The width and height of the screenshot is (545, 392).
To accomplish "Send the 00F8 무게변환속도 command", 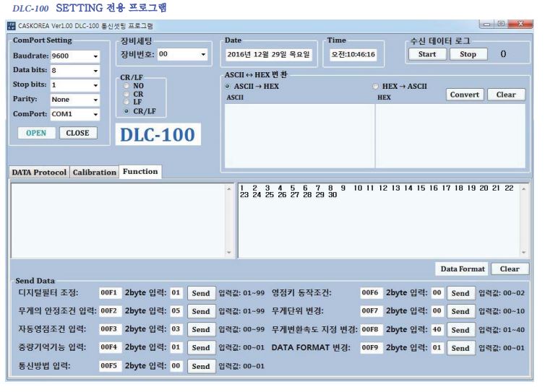I will tap(460, 330).
